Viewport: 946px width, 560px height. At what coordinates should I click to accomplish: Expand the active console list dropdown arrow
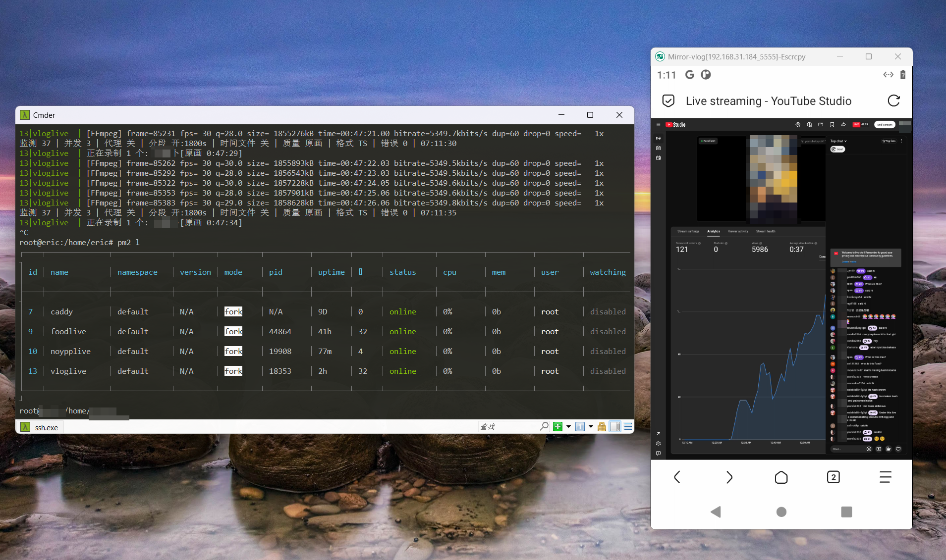coord(591,427)
